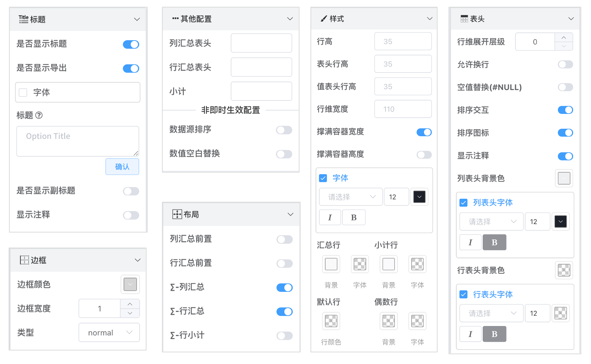Check the 字体 checkbox in 标题 panel
Screen dimensions: 591x364
coord(23,93)
